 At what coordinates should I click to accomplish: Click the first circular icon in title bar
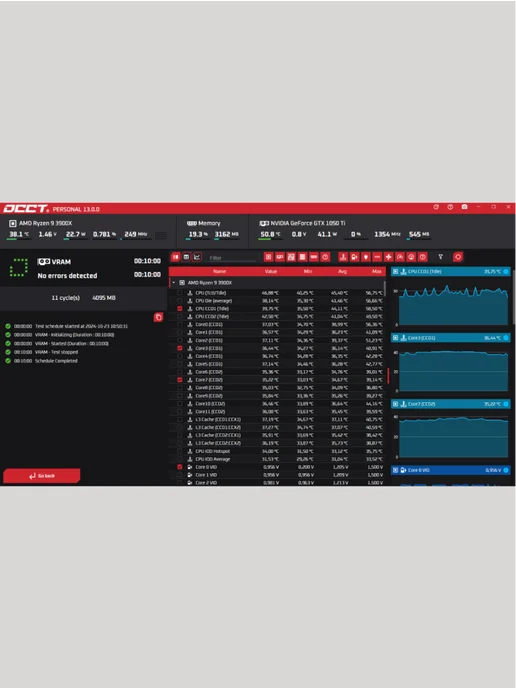click(436, 207)
